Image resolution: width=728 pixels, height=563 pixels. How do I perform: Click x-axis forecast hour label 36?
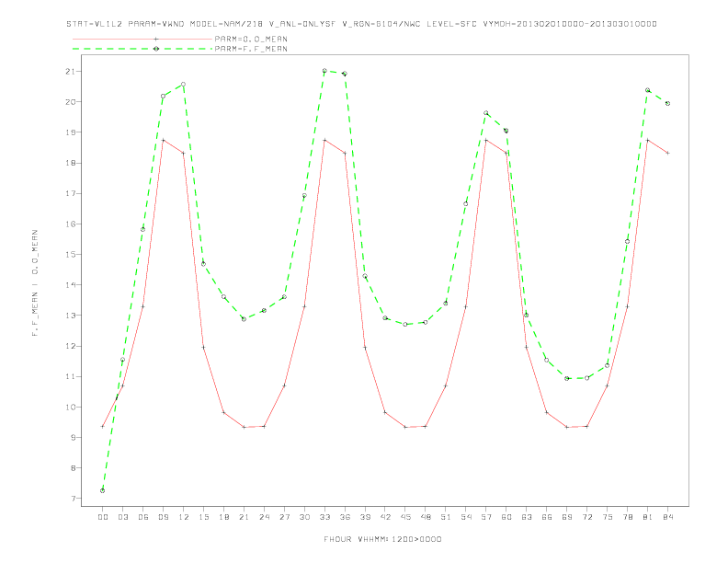[x=345, y=517]
